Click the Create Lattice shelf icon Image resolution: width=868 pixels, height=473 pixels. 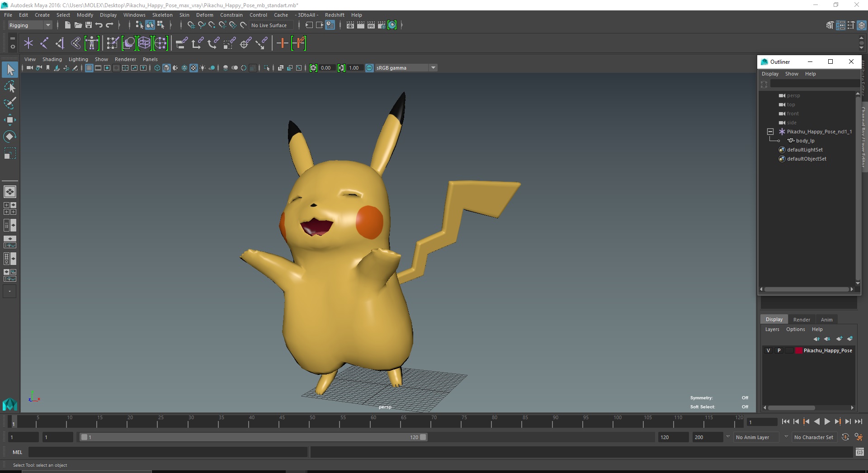point(144,43)
